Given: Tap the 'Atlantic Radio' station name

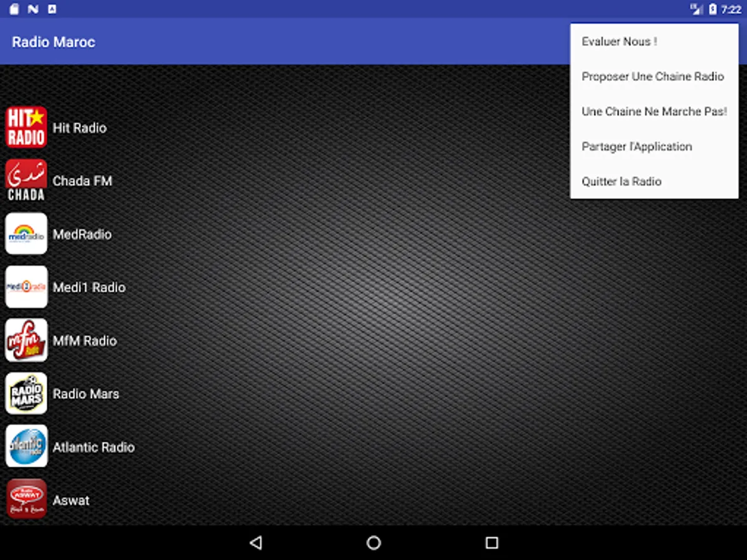Looking at the screenshot, I should pyautogui.click(x=93, y=447).
